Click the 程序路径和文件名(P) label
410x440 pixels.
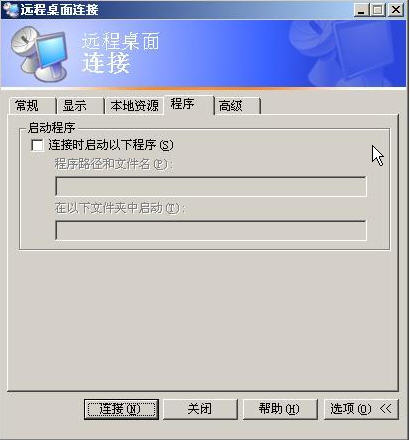tap(114, 164)
